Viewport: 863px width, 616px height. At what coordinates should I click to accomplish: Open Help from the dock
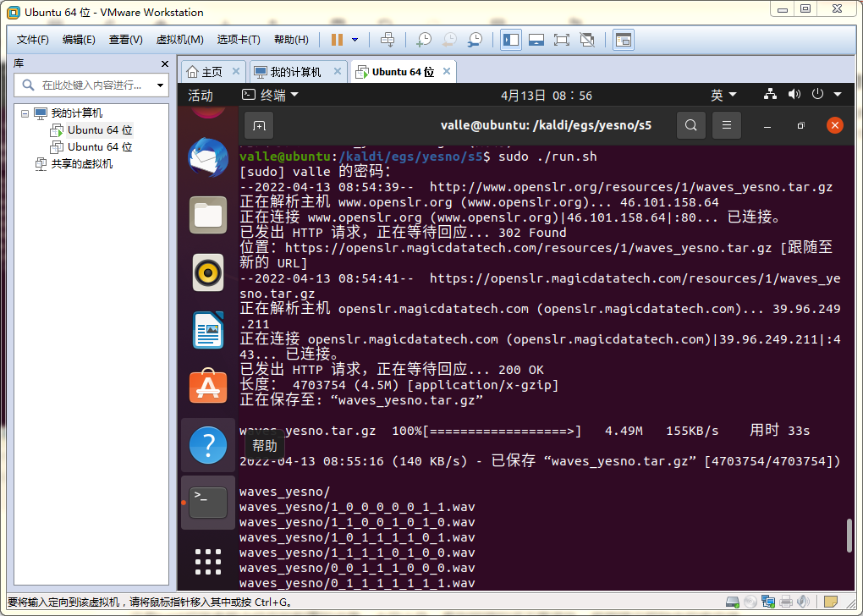click(x=208, y=445)
